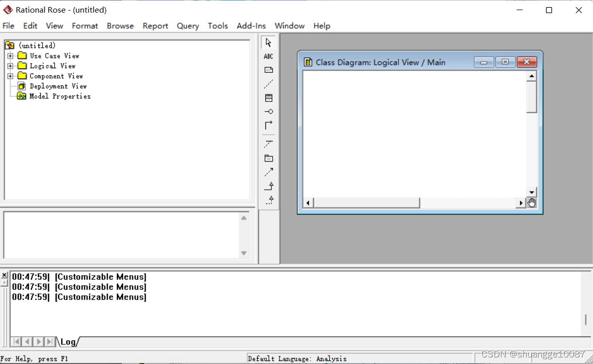Select the Package tool in the toolbox
Image resolution: width=593 pixels, height=364 pixels.
[268, 158]
